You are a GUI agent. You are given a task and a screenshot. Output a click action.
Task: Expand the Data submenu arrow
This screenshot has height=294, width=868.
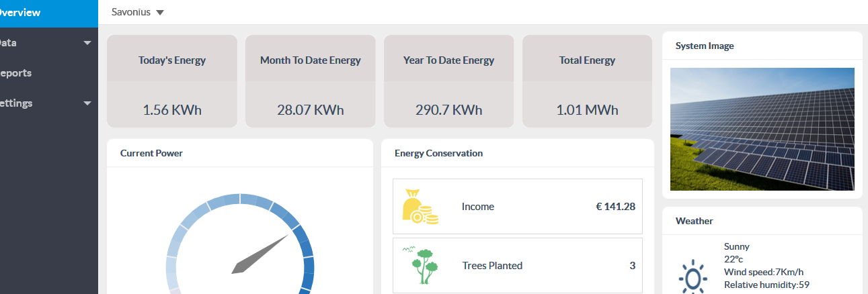[x=87, y=43]
